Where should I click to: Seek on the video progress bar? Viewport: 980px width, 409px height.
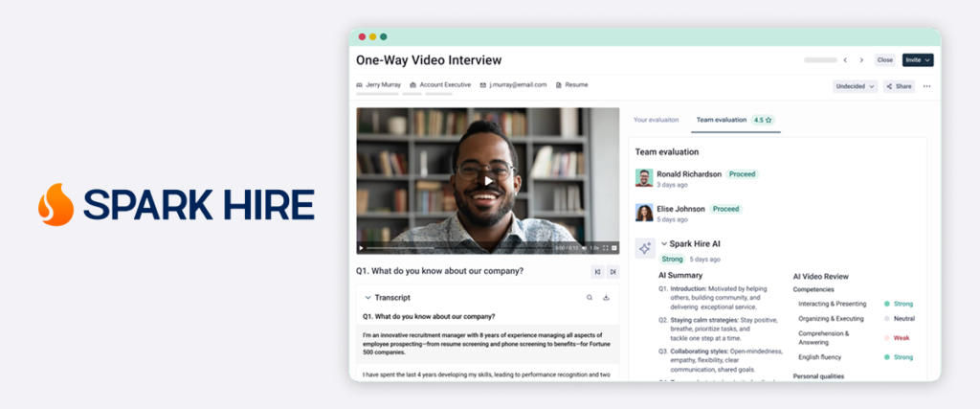coord(459,248)
